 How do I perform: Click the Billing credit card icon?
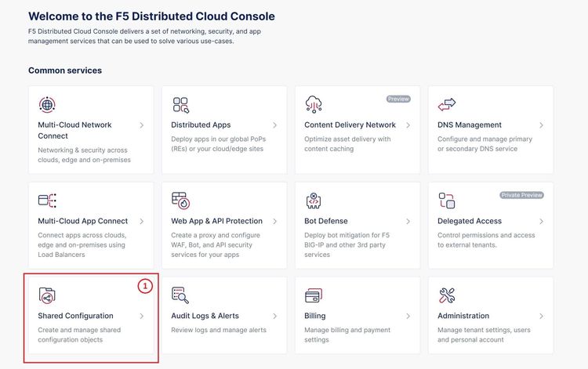pyautogui.click(x=314, y=295)
